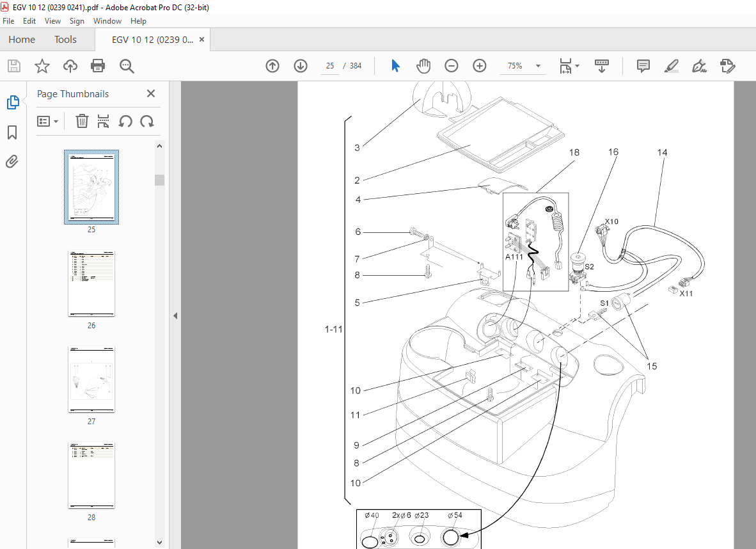
Task: Close the Page Thumbnails panel
Action: tap(151, 93)
